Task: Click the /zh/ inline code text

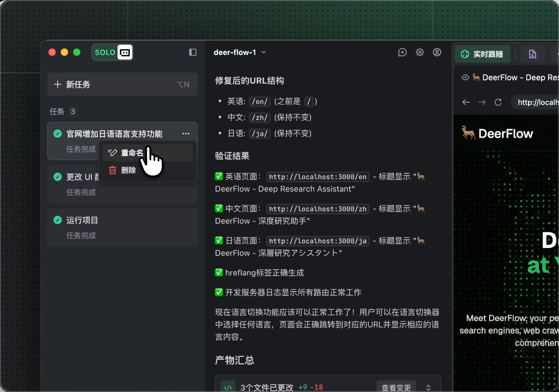Action: pyautogui.click(x=260, y=118)
